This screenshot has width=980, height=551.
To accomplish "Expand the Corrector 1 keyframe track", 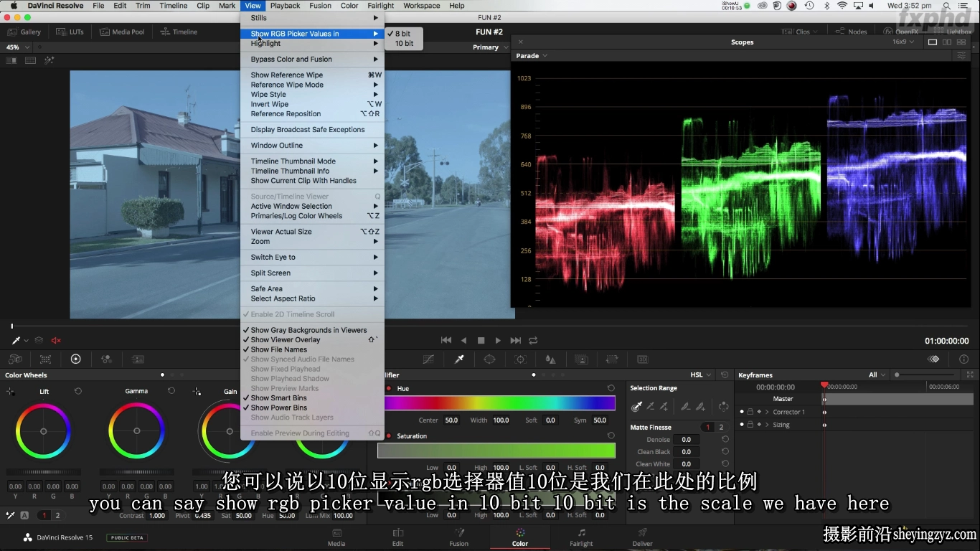I will click(767, 412).
